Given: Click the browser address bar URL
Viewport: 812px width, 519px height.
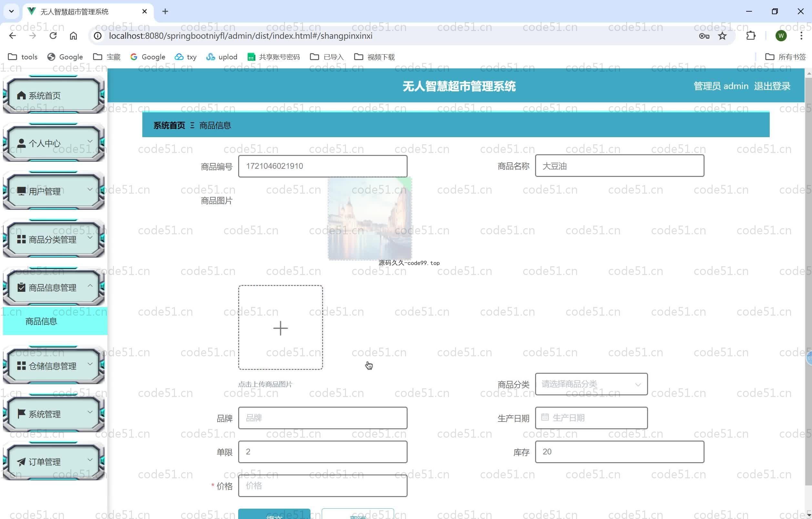Looking at the screenshot, I should click(x=240, y=36).
